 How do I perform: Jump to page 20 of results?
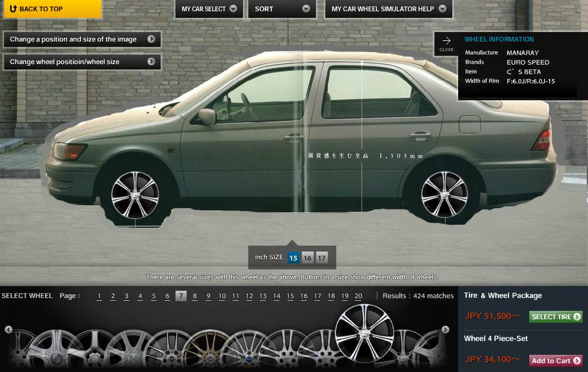click(x=358, y=296)
